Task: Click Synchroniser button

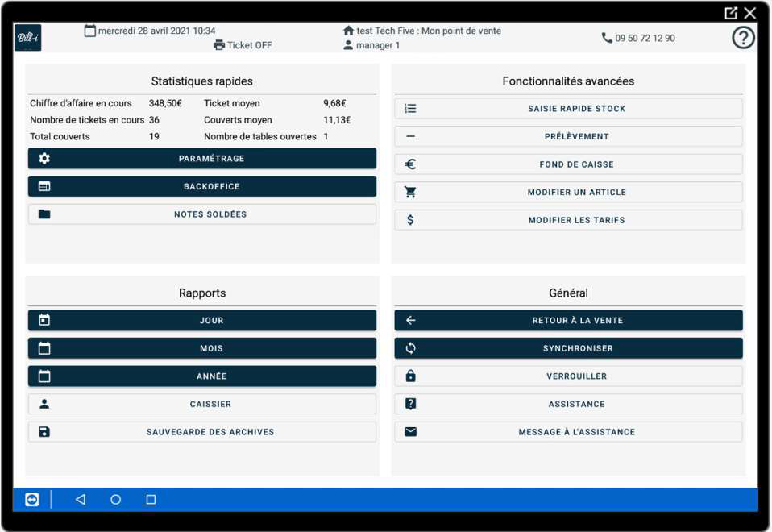Action: pos(569,348)
